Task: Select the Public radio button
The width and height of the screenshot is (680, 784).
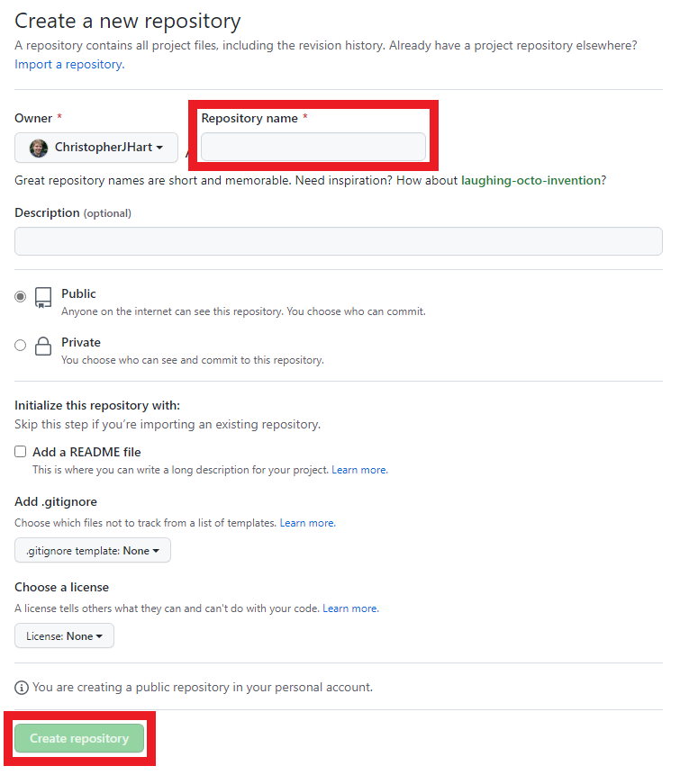Action: click(21, 296)
